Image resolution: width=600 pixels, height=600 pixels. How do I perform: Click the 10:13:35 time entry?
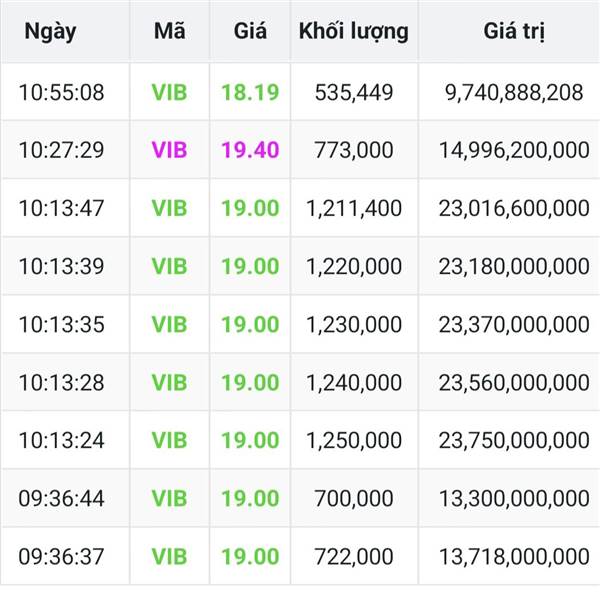click(61, 324)
